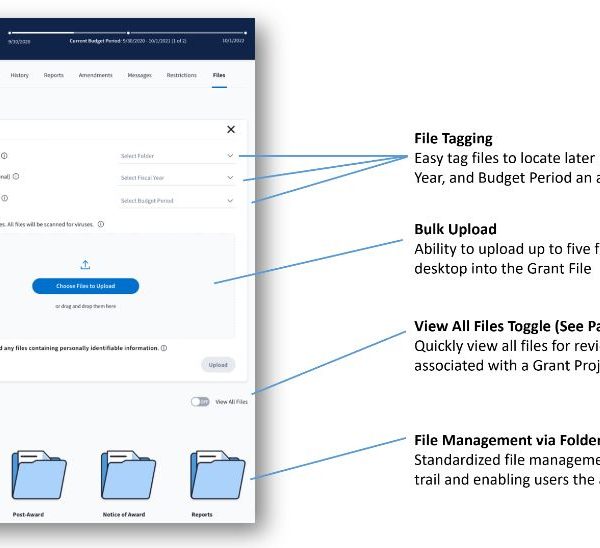Image resolution: width=600 pixels, height=548 pixels.
Task: Switch to the History tab
Action: (x=19, y=75)
